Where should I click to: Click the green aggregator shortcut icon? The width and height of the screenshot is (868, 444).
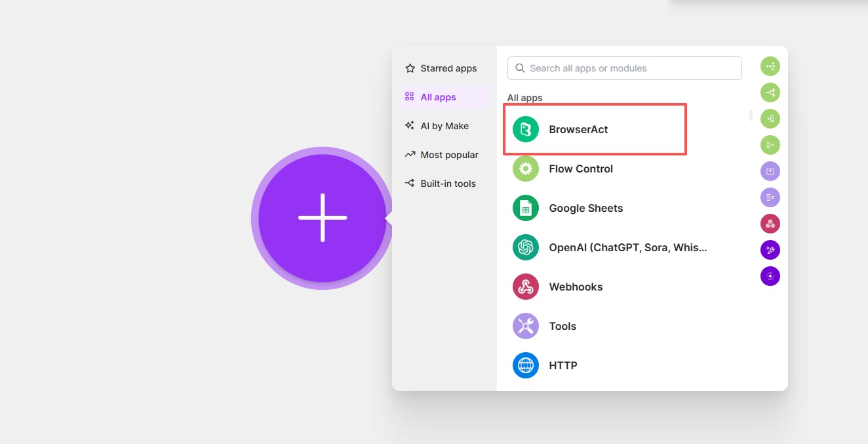click(x=770, y=119)
